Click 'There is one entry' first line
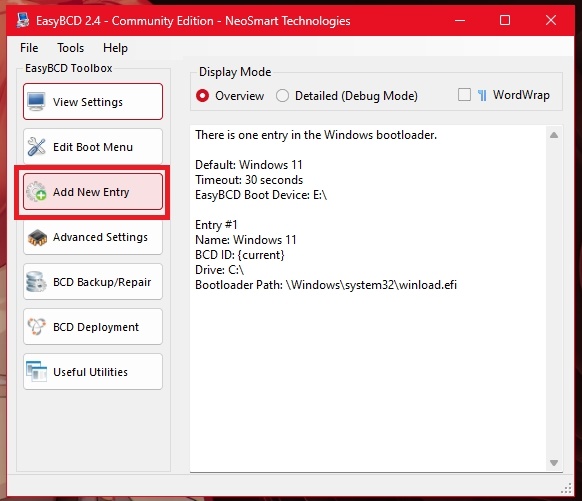582x501 pixels. [x=316, y=135]
